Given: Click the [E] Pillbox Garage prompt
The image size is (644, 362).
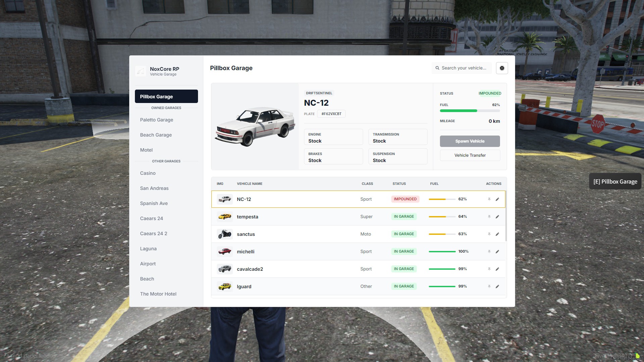Looking at the screenshot, I should 615,182.
